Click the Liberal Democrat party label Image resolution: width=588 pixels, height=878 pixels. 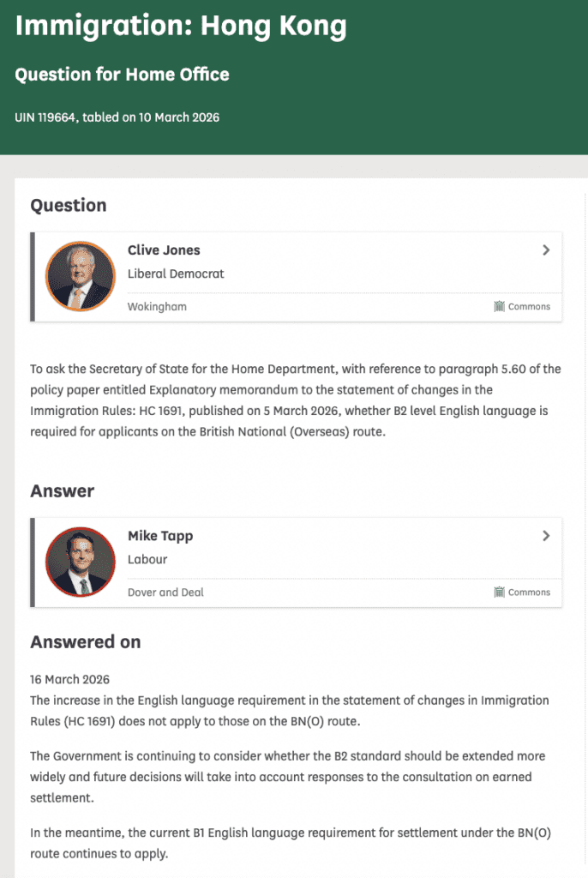tap(176, 274)
